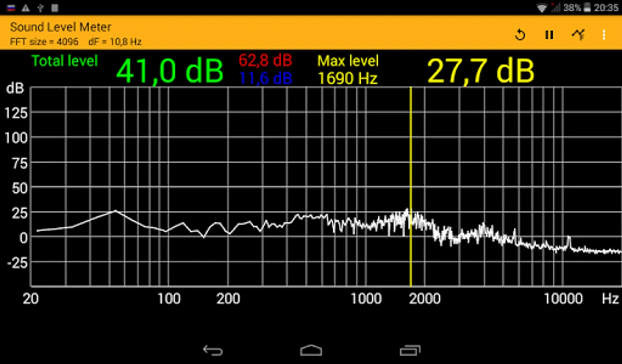Tap the Sound Level Meter title

coord(60,27)
